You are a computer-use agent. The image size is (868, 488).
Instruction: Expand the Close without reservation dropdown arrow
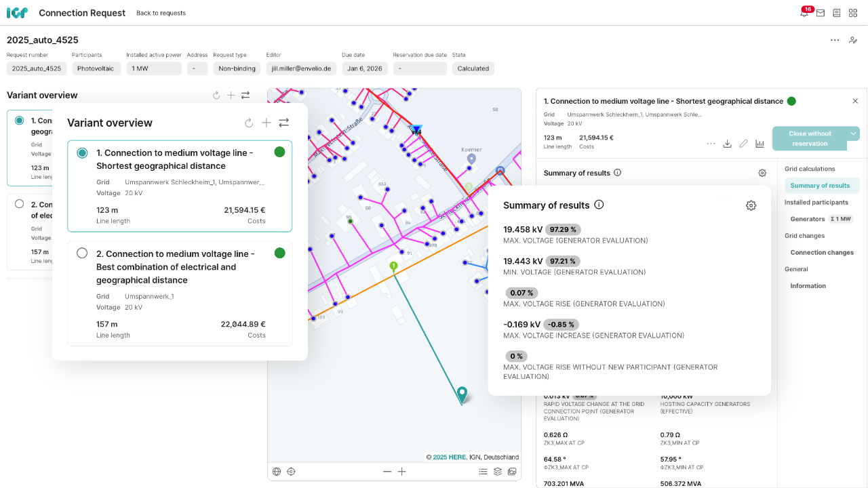[x=853, y=134]
